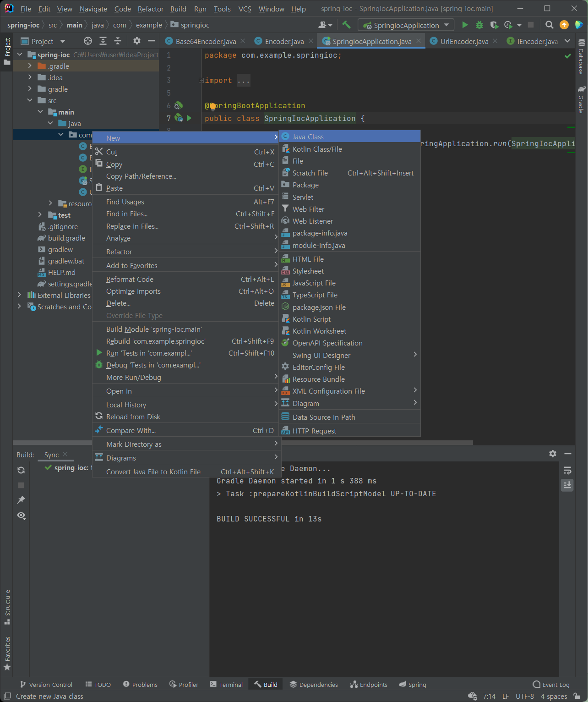Image resolution: width=588 pixels, height=702 pixels.
Task: Expand Scratches and Consoles node
Action: pos(19,307)
